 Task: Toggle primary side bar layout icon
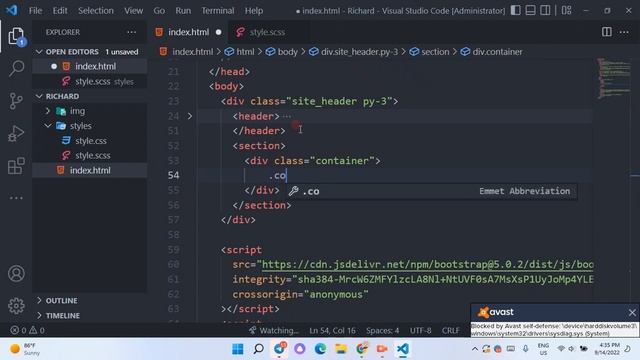point(516,10)
